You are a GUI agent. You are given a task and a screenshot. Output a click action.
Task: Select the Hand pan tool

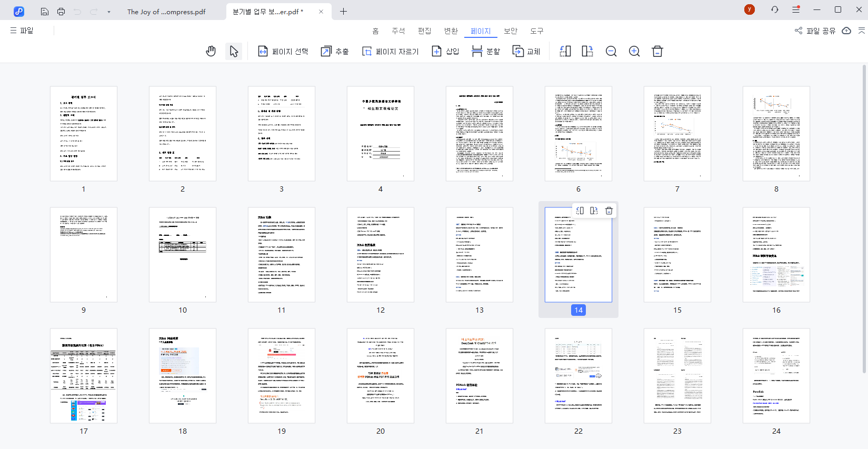211,51
